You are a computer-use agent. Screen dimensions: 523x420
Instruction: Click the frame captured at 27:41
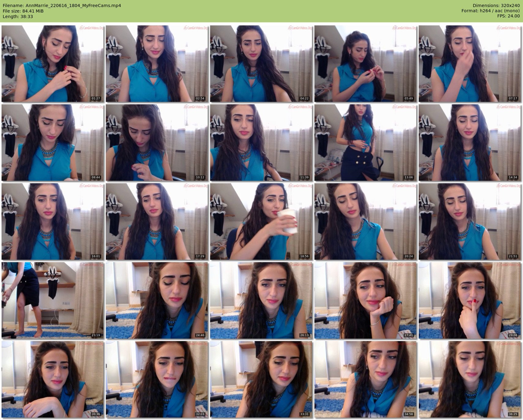pyautogui.click(x=365, y=300)
